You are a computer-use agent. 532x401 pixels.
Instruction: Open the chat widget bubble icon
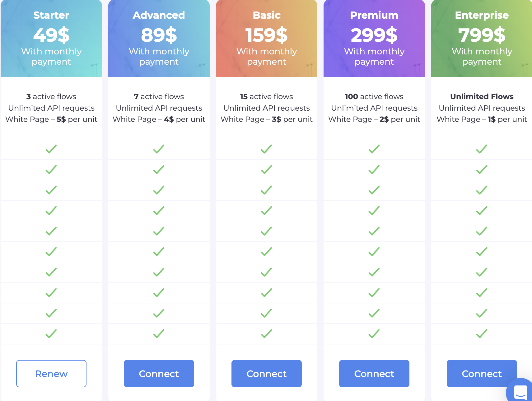520,392
